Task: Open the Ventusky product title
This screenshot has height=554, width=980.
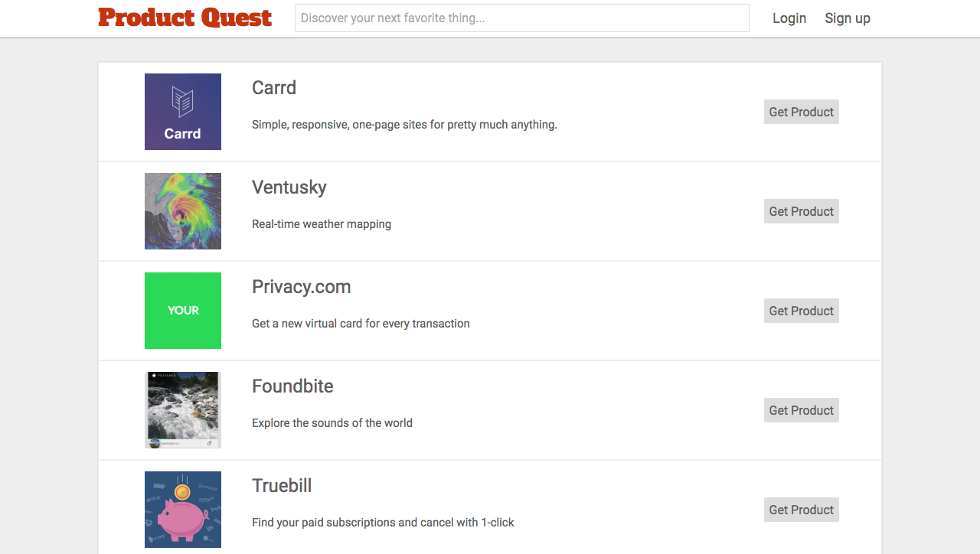Action: click(289, 187)
